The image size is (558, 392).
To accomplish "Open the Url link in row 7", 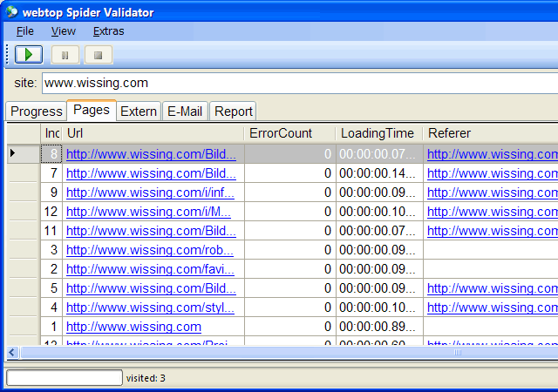I will pyautogui.click(x=151, y=173).
